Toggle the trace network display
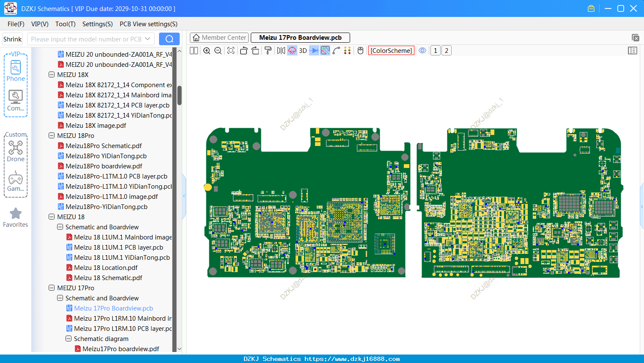Image resolution: width=644 pixels, height=363 pixels. tap(325, 51)
